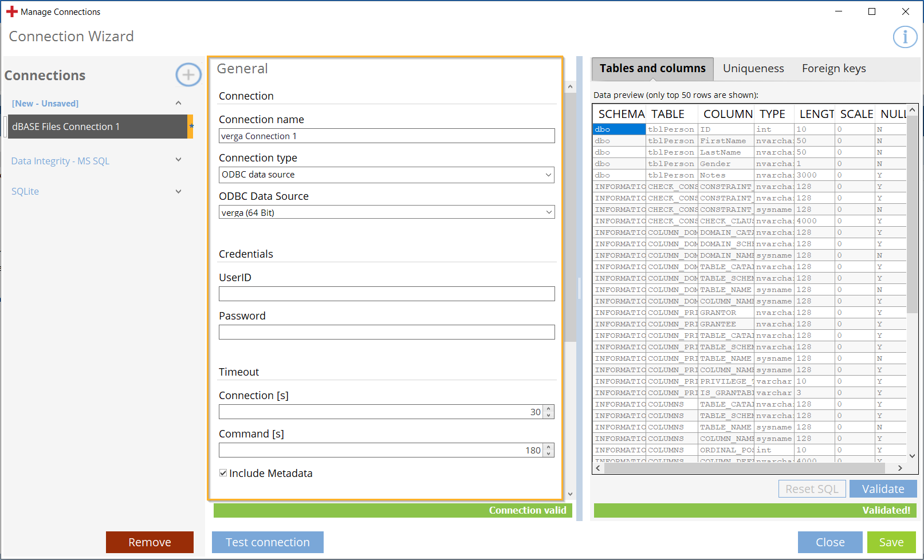Toggle the Include Metadata checkbox

pos(223,473)
